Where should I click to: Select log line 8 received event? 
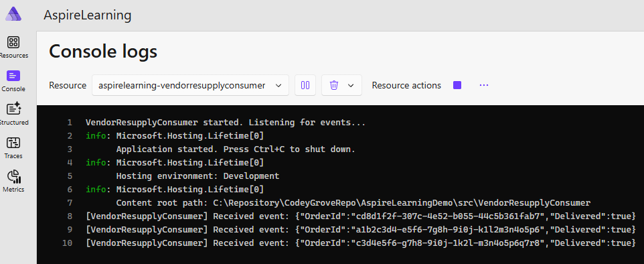(x=361, y=216)
